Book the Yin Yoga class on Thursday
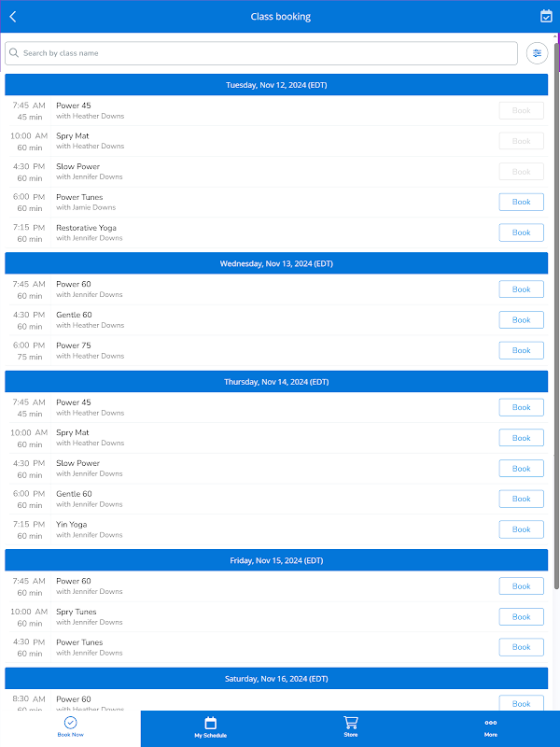560x747 pixels. 521,529
